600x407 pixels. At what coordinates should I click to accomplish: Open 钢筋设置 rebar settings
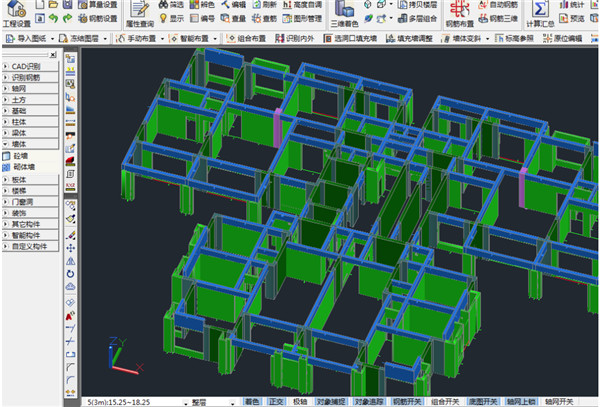98,18
